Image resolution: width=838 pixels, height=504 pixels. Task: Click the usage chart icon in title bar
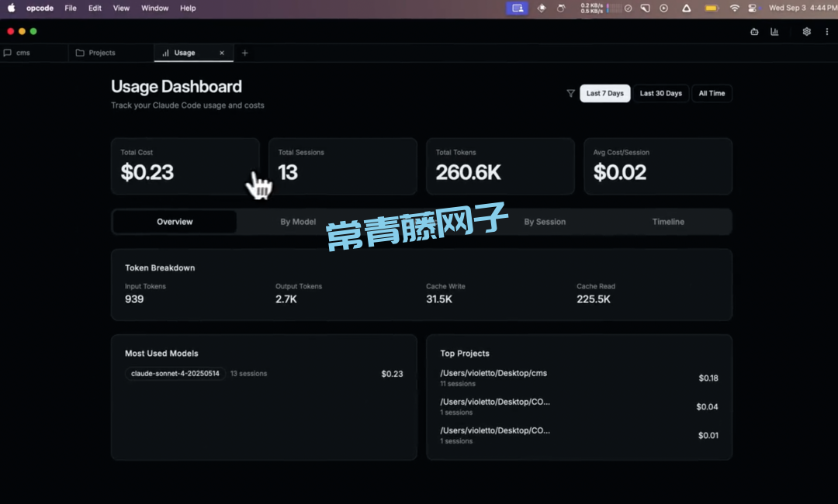pos(774,32)
